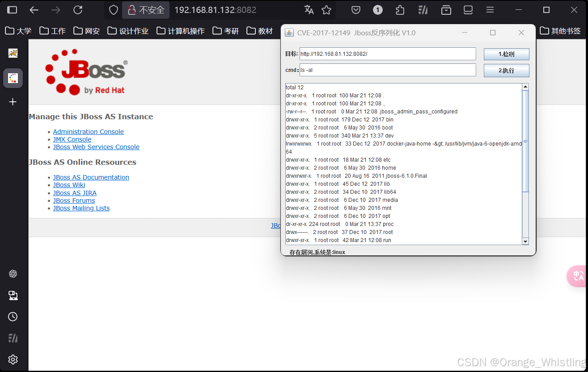The height and width of the screenshot is (372, 588).
Task: Click the 1.检测 detect button
Action: tap(507, 54)
